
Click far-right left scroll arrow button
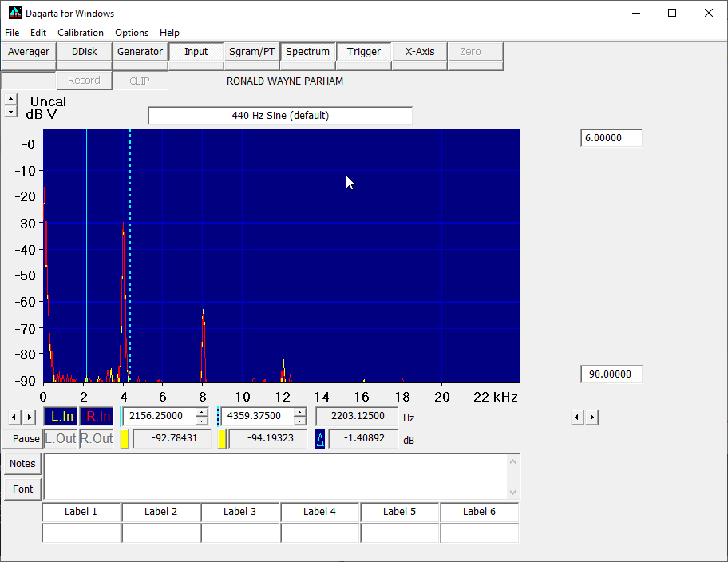pyautogui.click(x=577, y=417)
